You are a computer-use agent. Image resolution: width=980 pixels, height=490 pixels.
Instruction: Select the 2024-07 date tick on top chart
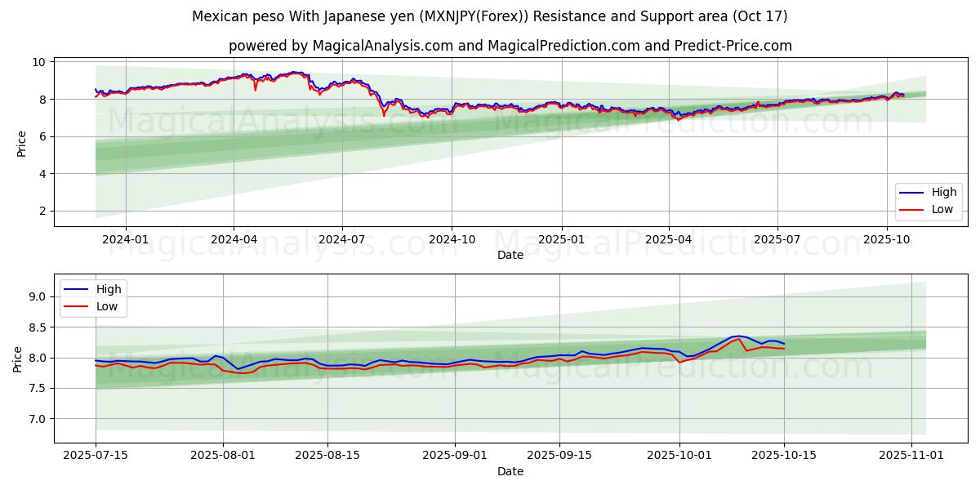341,239
